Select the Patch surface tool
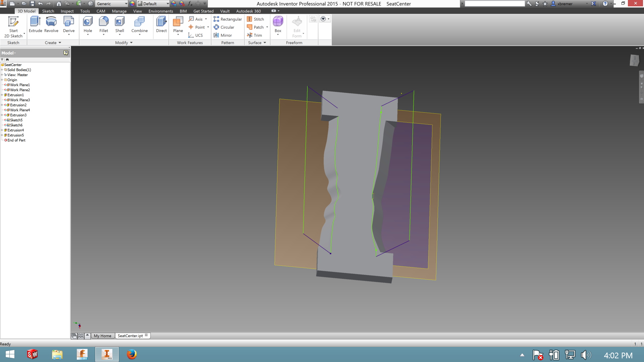This screenshot has width=644, height=362. click(x=256, y=27)
